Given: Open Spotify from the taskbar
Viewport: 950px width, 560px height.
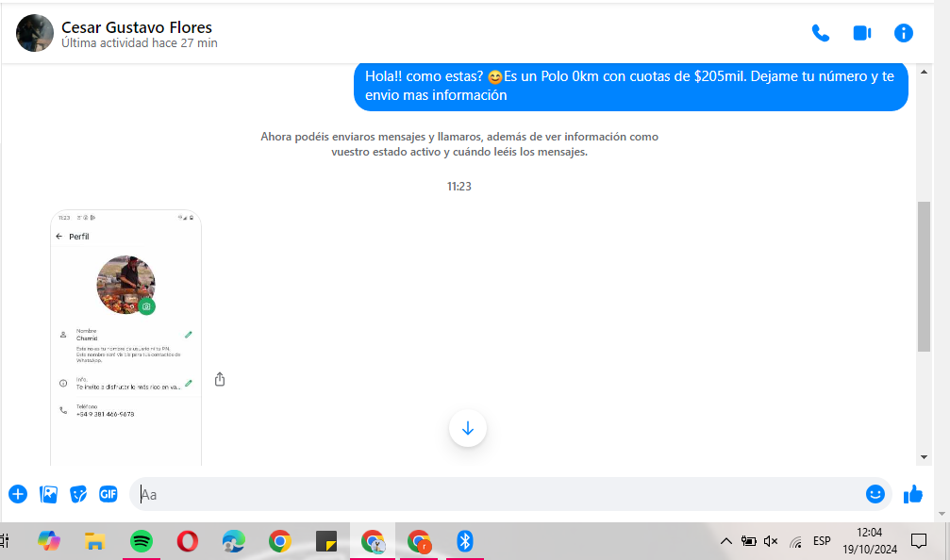Looking at the screenshot, I should [x=142, y=541].
